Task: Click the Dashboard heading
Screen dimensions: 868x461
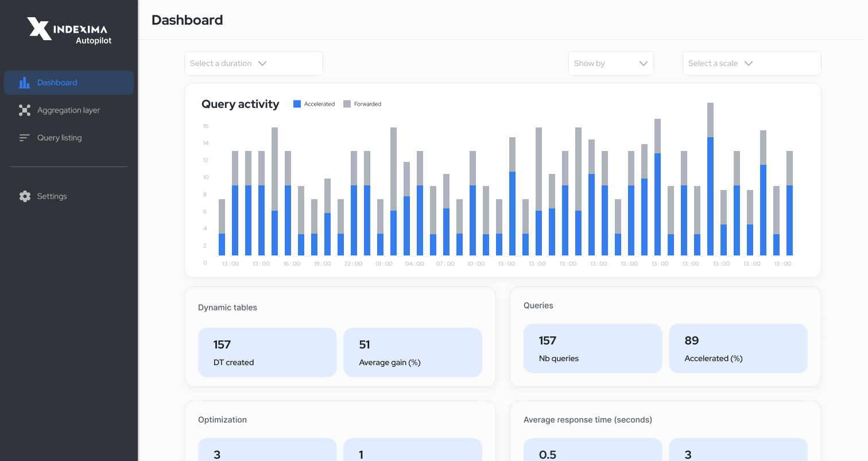Action: coord(187,20)
